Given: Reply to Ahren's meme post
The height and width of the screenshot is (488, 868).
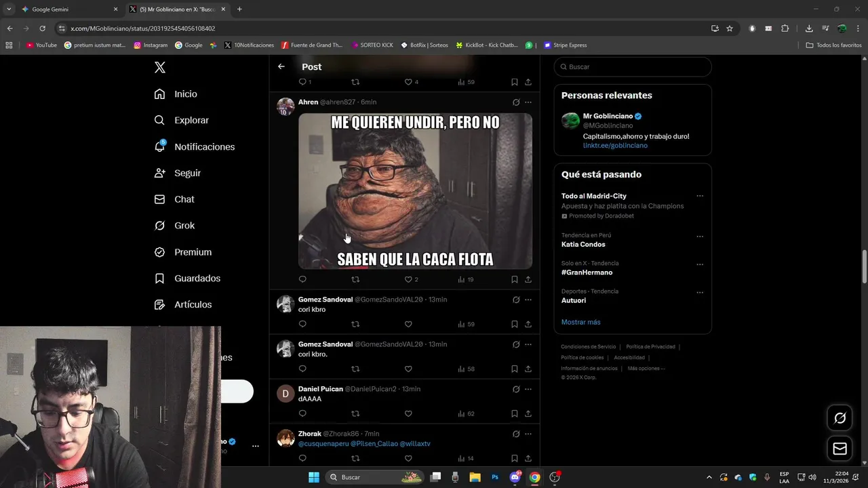Looking at the screenshot, I should (x=302, y=279).
